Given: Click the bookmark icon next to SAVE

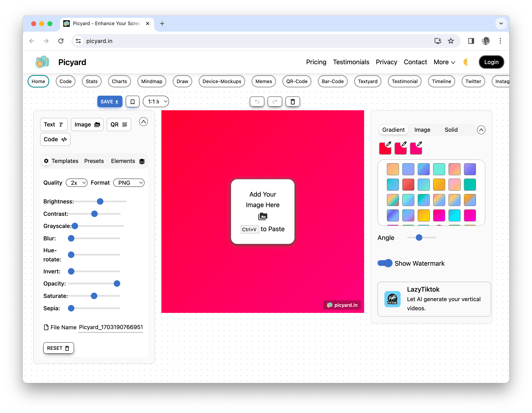Looking at the screenshot, I should coord(133,102).
